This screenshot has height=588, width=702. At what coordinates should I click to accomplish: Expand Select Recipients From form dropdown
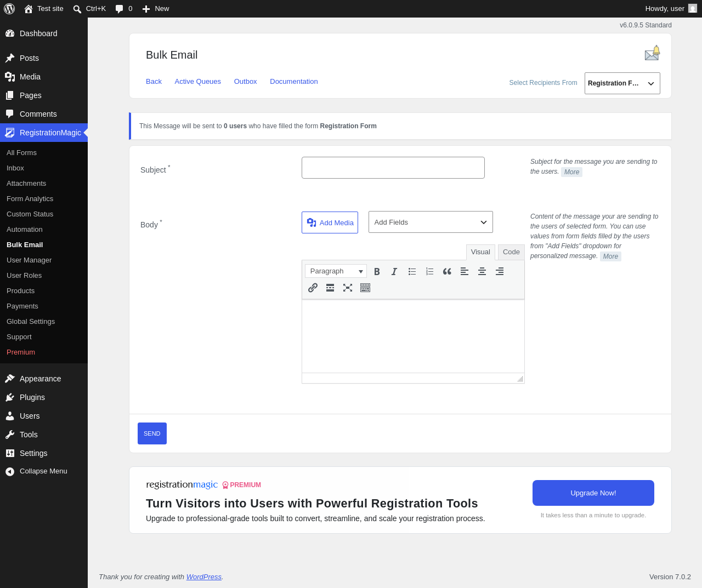pyautogui.click(x=622, y=83)
